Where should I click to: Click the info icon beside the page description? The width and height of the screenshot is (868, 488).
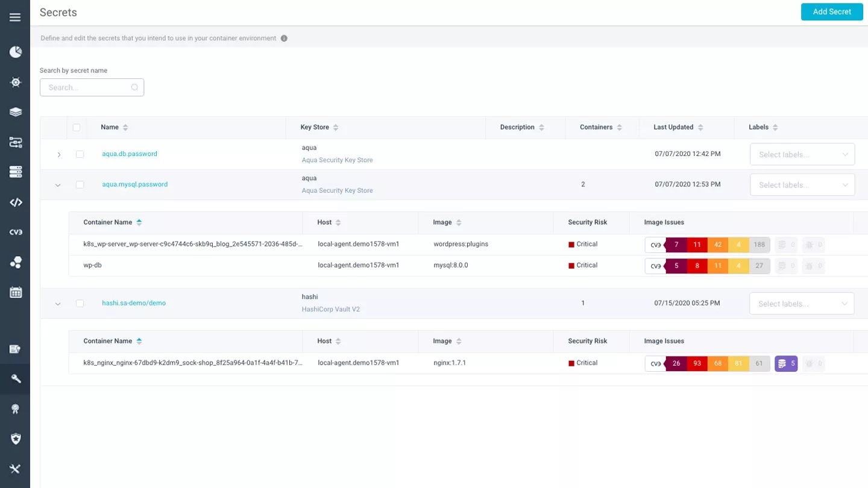coord(284,39)
